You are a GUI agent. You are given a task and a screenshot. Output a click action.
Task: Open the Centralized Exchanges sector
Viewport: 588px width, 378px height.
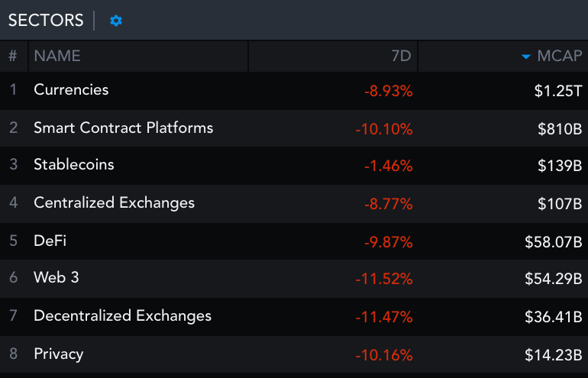click(114, 203)
